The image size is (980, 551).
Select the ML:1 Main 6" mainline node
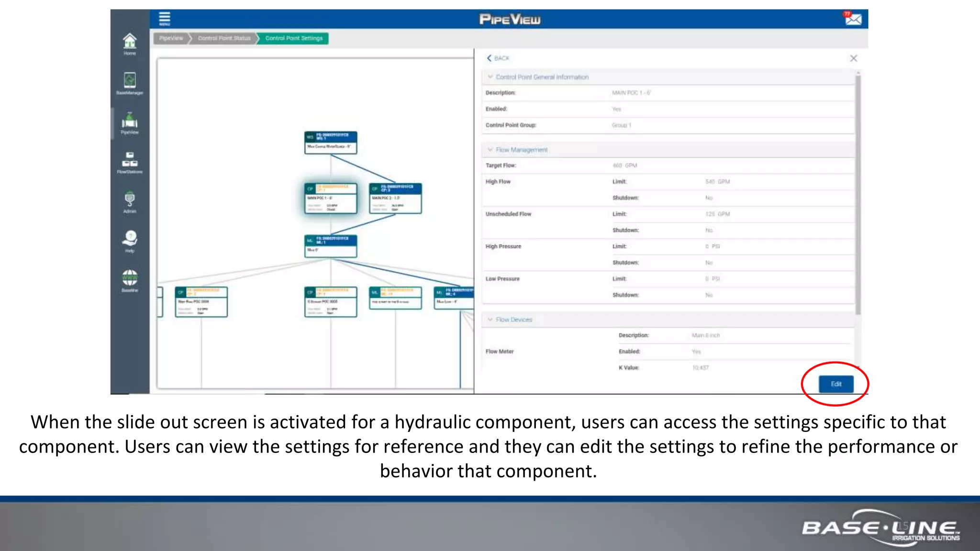(x=331, y=246)
